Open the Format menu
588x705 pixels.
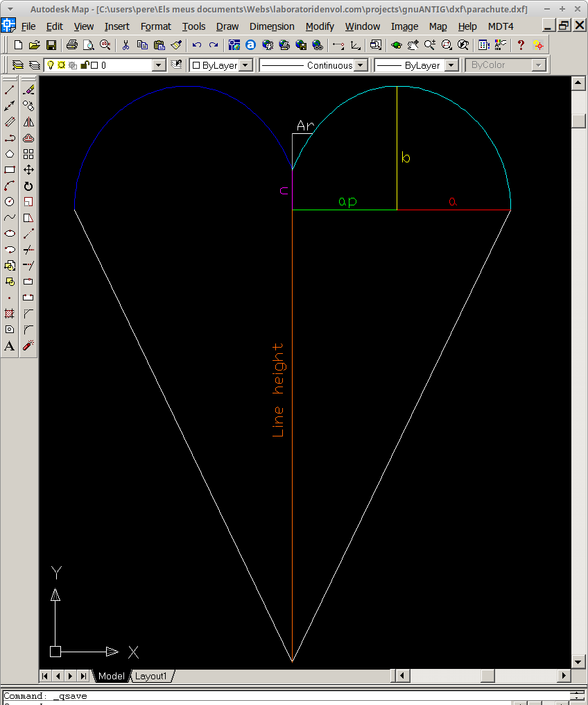[x=155, y=26]
